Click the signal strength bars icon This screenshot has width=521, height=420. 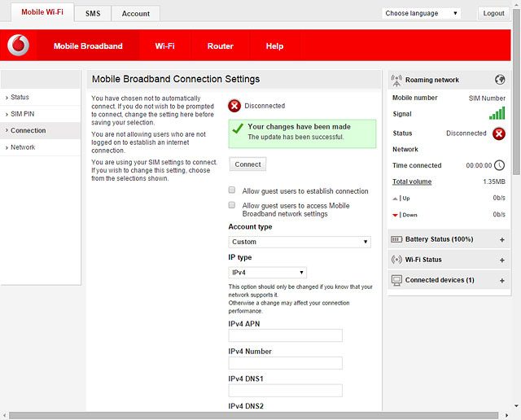tap(497, 114)
